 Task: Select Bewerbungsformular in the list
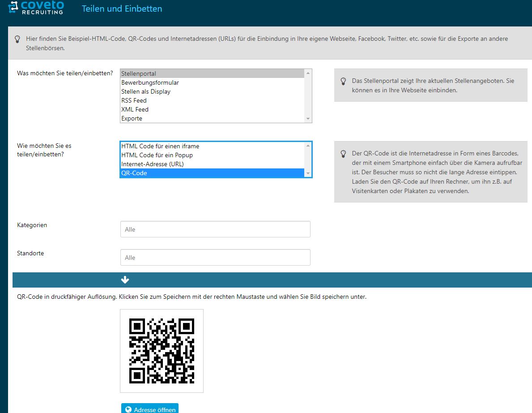(213, 82)
